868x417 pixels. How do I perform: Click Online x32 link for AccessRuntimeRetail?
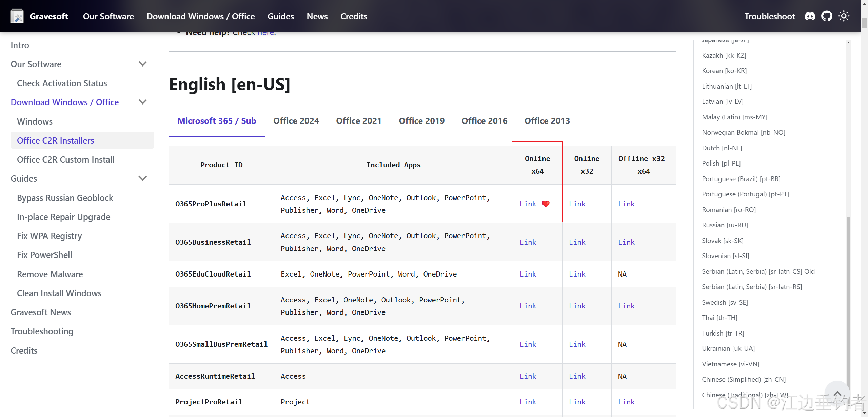click(577, 376)
